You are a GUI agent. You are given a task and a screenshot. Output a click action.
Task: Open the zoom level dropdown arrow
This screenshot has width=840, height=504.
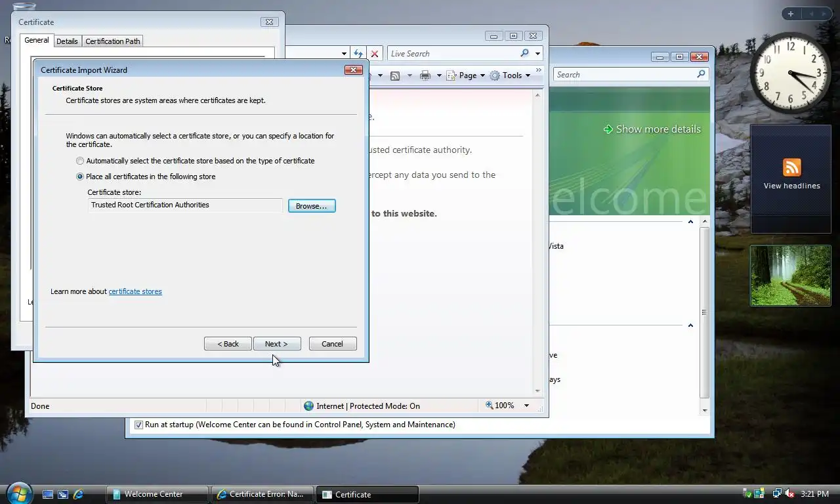(x=526, y=406)
